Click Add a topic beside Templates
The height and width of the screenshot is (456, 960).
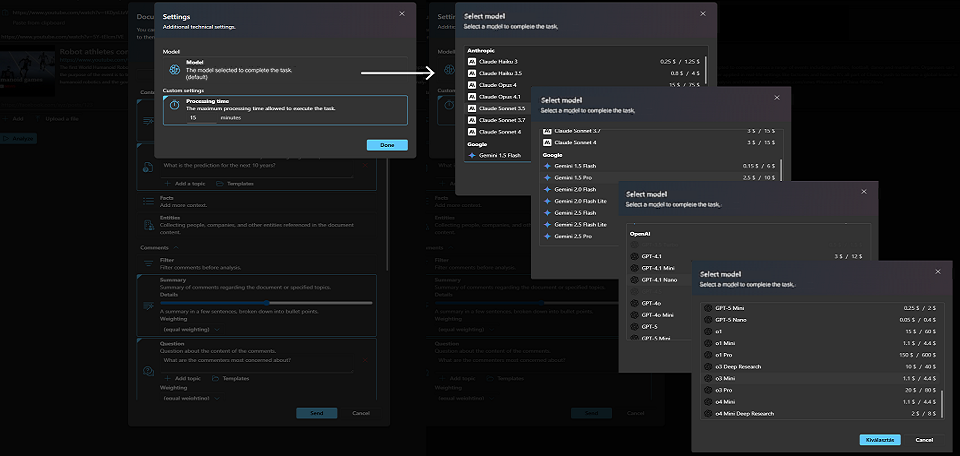point(184,184)
